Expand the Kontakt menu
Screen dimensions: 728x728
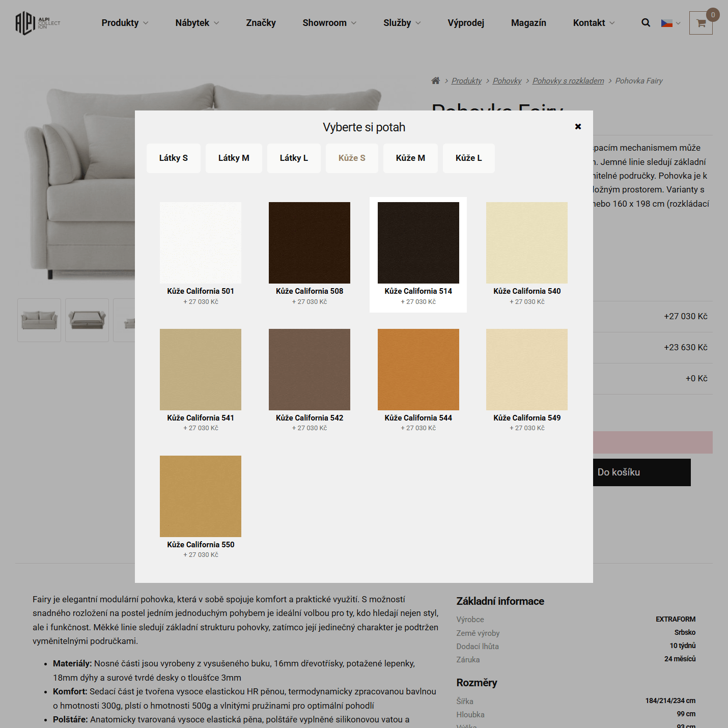click(594, 23)
